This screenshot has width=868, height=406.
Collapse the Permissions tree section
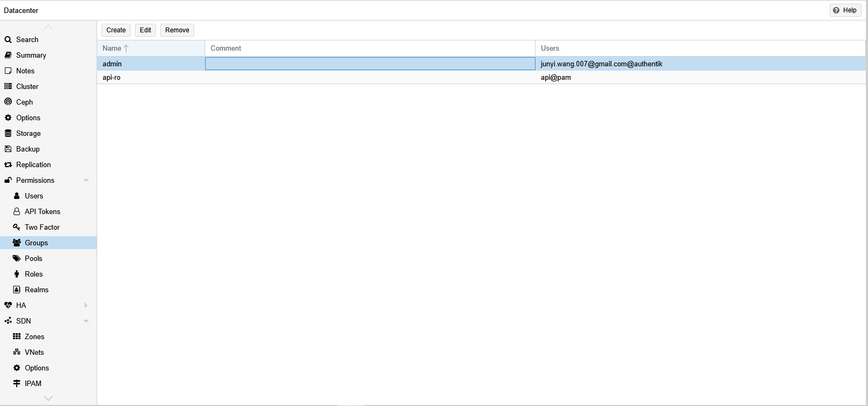coord(86,181)
